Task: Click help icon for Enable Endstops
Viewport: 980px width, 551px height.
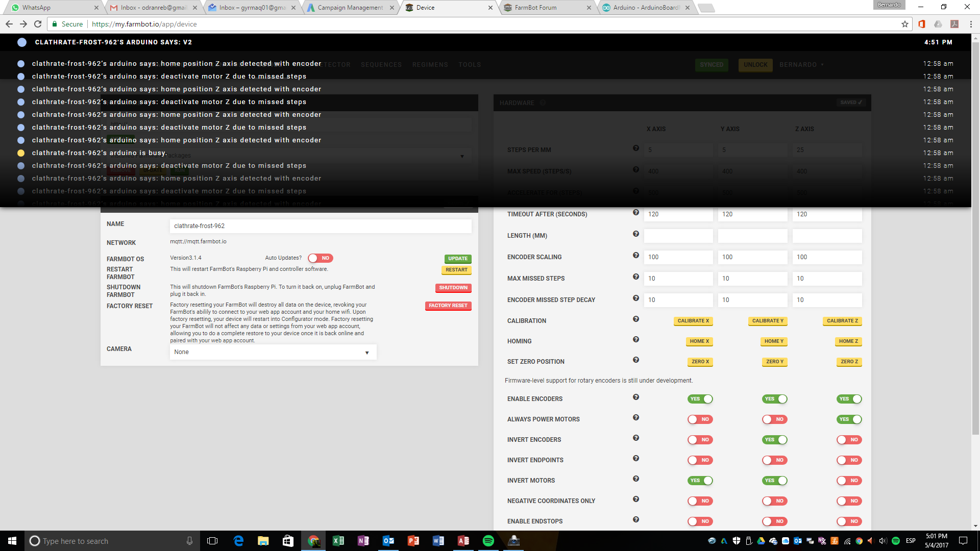Action: pyautogui.click(x=636, y=519)
